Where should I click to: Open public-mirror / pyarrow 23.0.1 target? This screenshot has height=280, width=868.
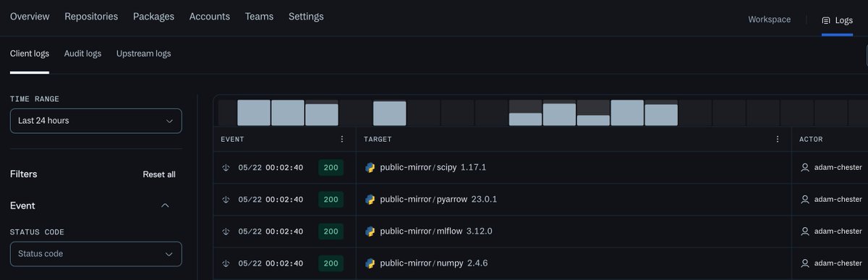click(438, 200)
